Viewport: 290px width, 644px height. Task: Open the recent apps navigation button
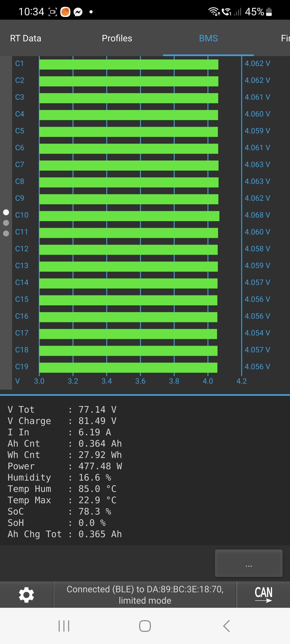(64, 626)
